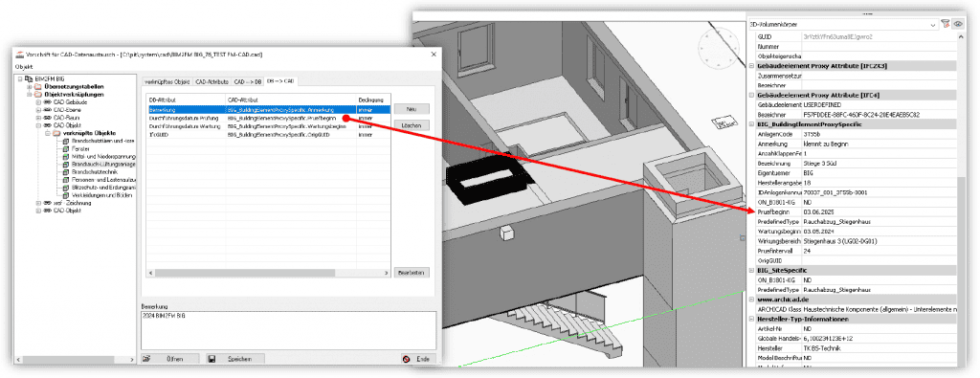Click the Neu button
The width and height of the screenshot is (980, 378).
pyautogui.click(x=412, y=109)
